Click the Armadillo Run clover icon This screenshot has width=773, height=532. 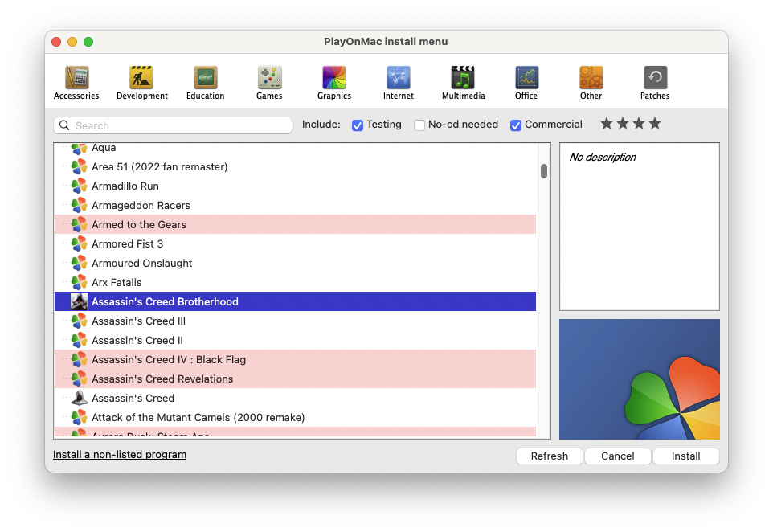[x=80, y=186]
